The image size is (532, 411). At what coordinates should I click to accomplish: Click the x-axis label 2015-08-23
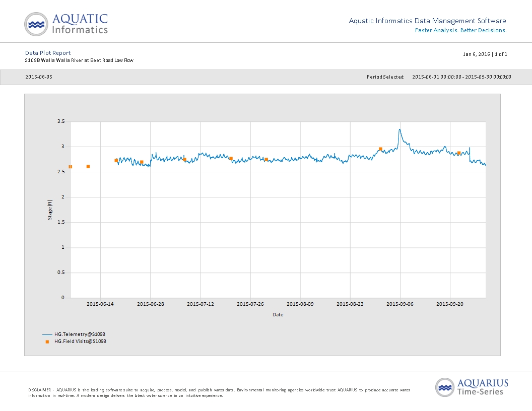[350, 304]
